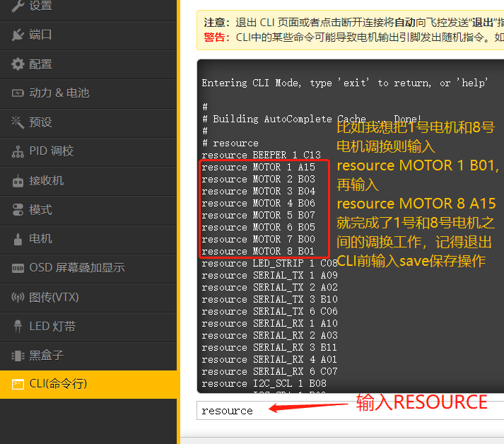504x444 pixels.
Task: Click line 'resource SERIAL_TX 2 A02'
Action: pyautogui.click(x=269, y=288)
